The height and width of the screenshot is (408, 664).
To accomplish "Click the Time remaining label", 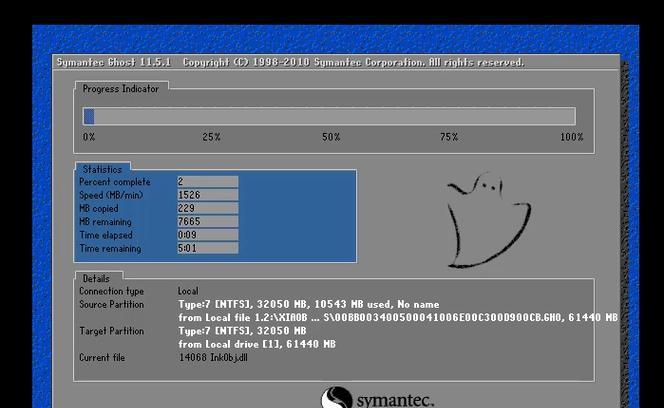I will [110, 248].
